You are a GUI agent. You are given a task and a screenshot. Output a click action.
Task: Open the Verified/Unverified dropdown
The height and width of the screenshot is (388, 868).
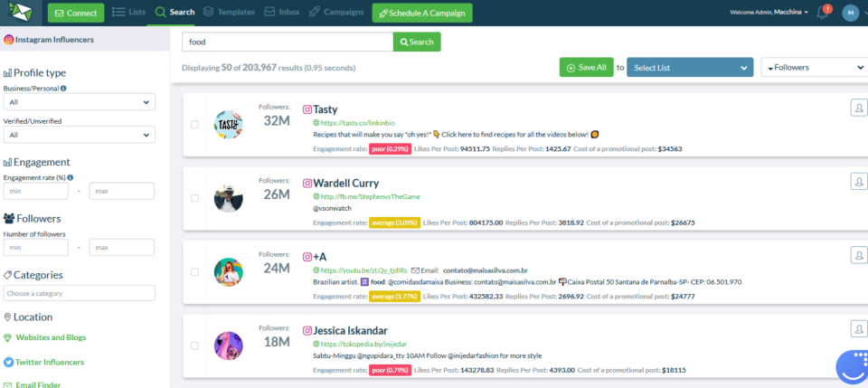80,135
